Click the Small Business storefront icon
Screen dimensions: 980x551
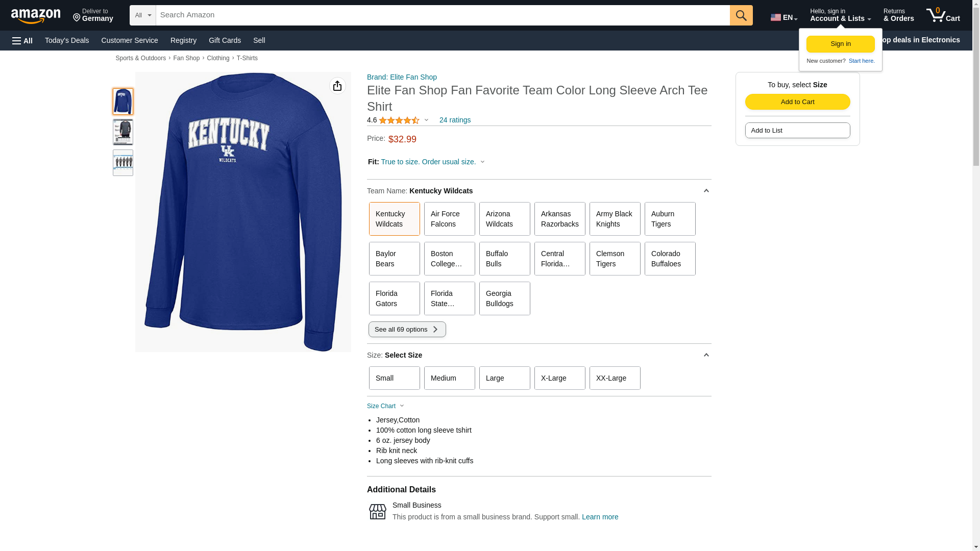pyautogui.click(x=378, y=511)
